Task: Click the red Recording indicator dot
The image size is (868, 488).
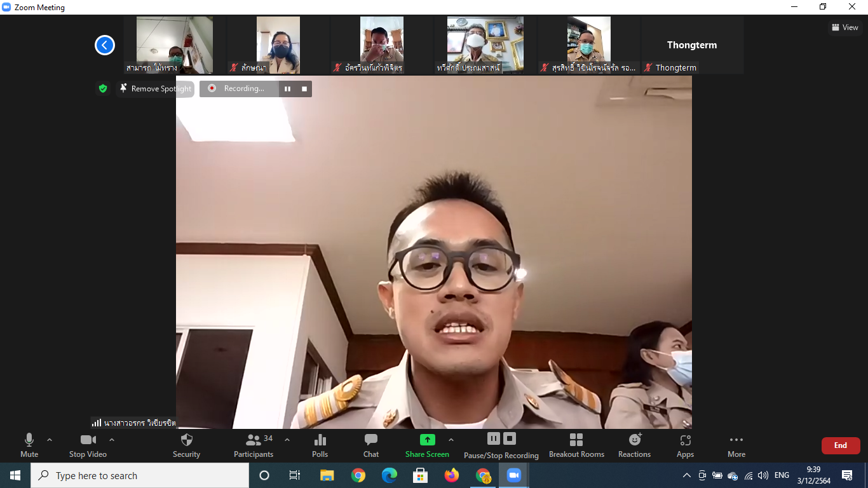Action: pyautogui.click(x=212, y=88)
